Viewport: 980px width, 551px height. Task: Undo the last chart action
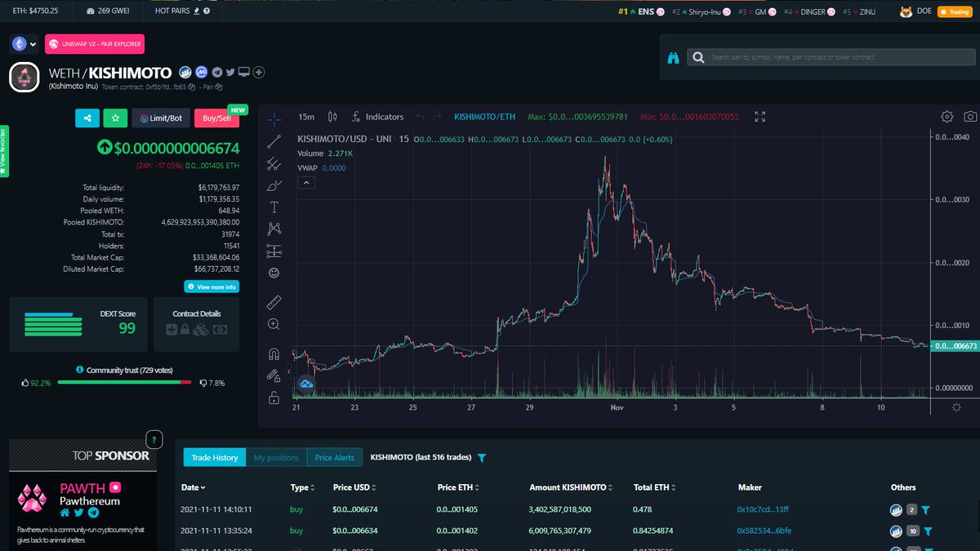(x=420, y=117)
